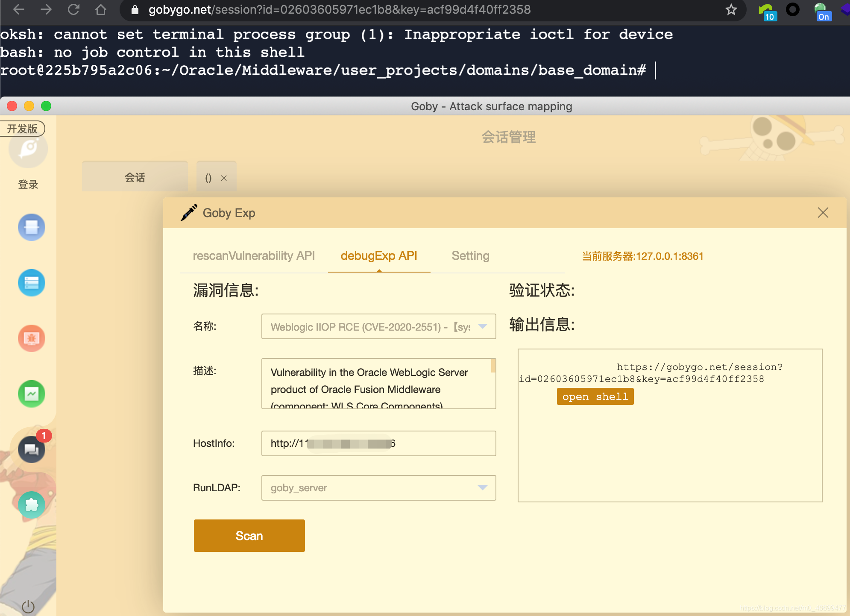Click the power icon at sidebar bottom
This screenshot has height=616, width=850.
[28, 606]
